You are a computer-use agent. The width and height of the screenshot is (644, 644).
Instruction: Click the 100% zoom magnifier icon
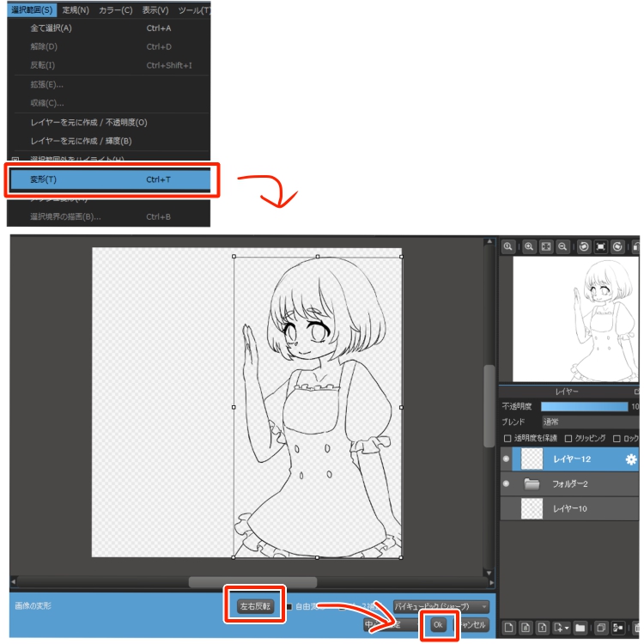508,246
